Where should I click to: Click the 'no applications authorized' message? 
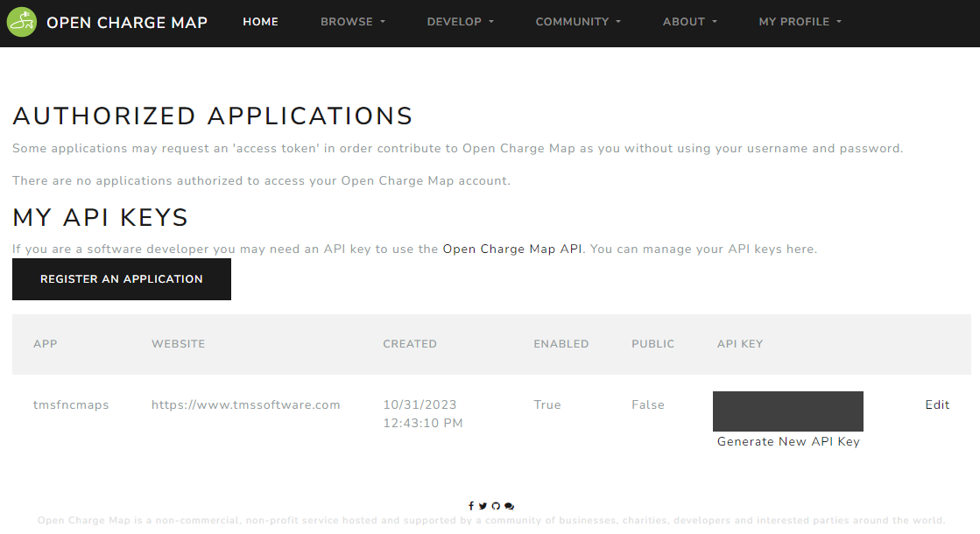click(x=261, y=181)
